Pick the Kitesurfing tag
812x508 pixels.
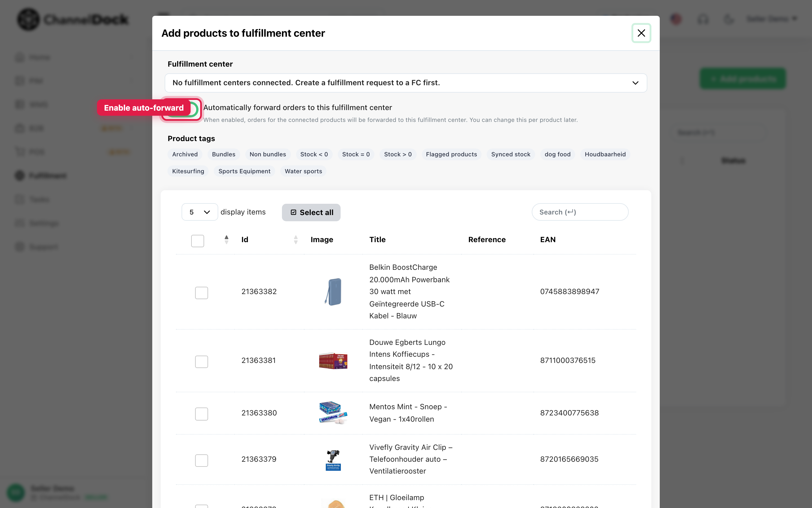188,171
